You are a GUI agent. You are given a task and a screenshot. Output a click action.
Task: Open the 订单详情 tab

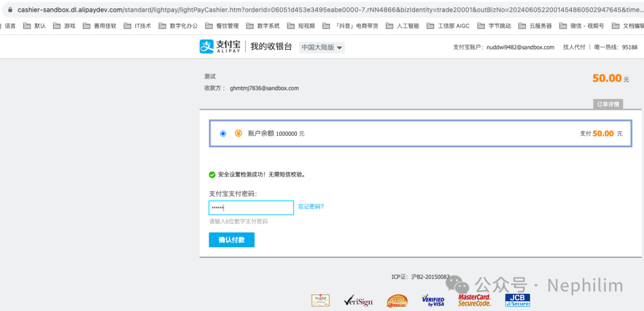608,104
